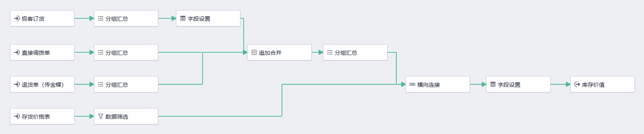Select the 分组汇总 node next to 退货单
Viewport: 644px width, 134px height.
126,85
